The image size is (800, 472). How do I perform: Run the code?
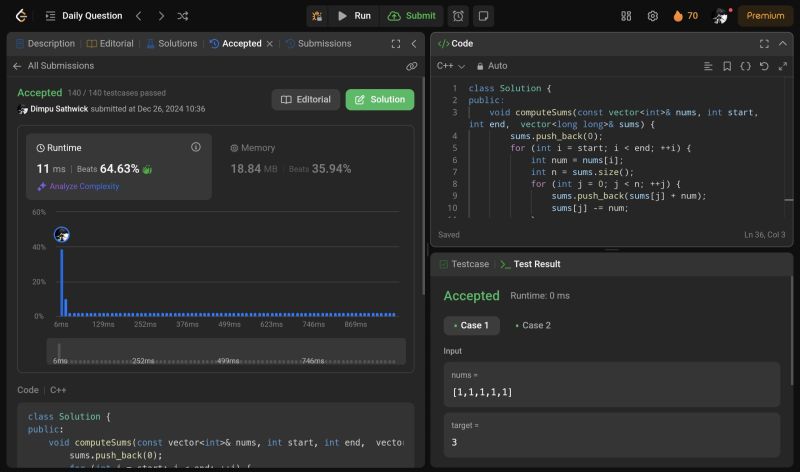tap(355, 16)
